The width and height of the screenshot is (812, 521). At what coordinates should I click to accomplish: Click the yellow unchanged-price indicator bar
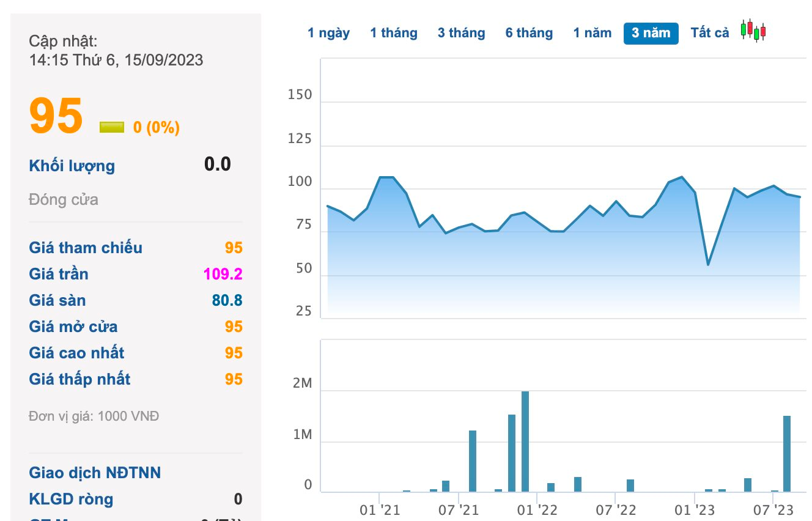tap(112, 127)
